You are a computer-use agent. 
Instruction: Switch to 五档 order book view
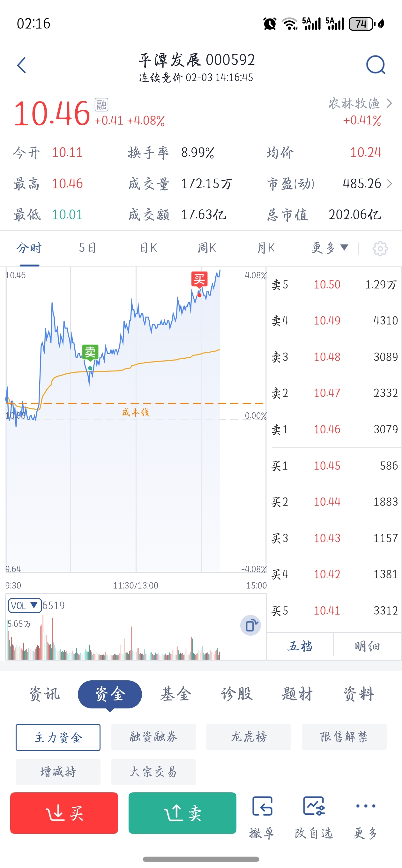click(300, 646)
